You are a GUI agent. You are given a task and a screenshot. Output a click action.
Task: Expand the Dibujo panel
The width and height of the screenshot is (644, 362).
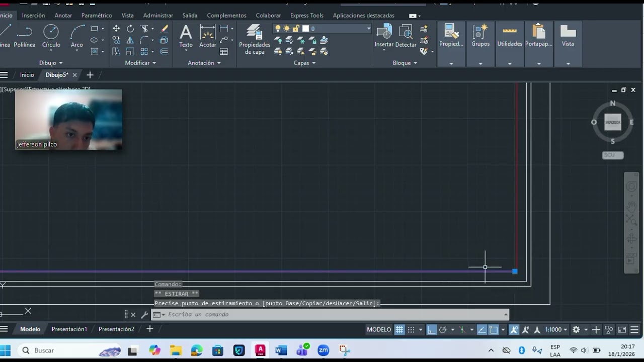pyautogui.click(x=51, y=63)
